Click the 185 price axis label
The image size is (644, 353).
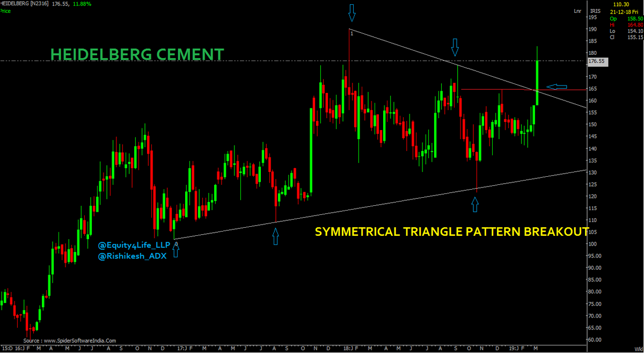[593, 41]
